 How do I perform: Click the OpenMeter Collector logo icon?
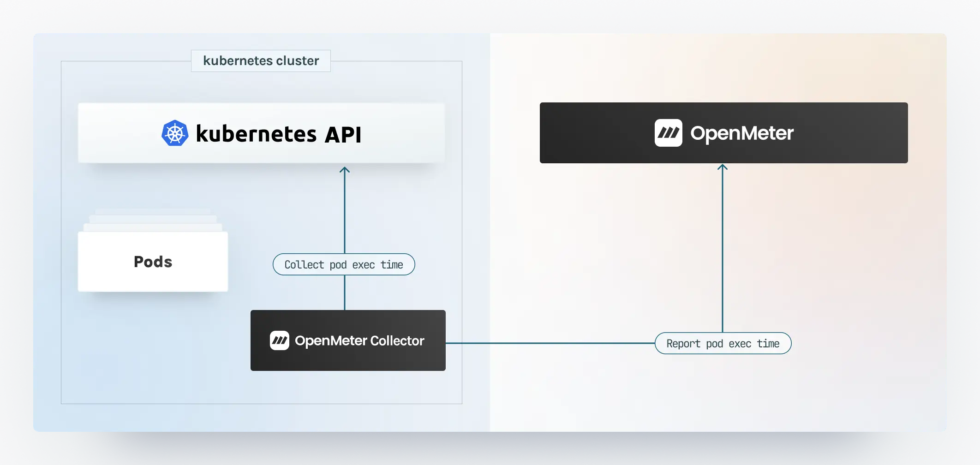(x=280, y=340)
